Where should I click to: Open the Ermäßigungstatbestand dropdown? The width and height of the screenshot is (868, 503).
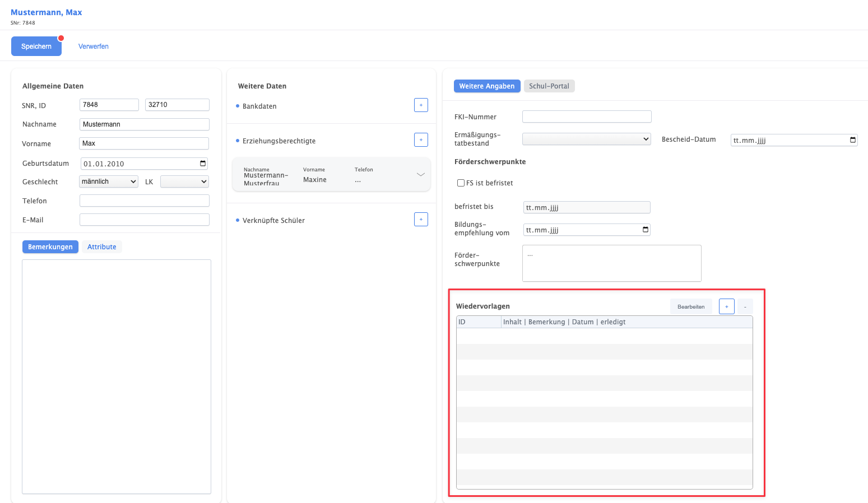586,139
